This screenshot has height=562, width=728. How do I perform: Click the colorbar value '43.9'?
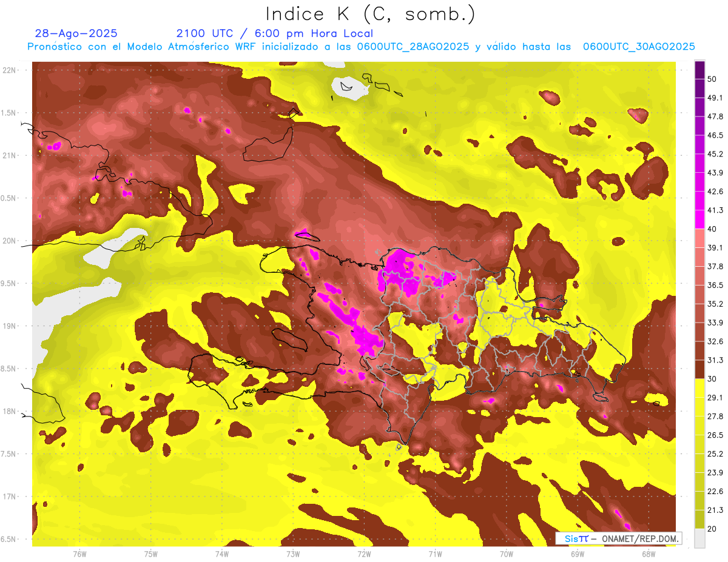(x=715, y=173)
